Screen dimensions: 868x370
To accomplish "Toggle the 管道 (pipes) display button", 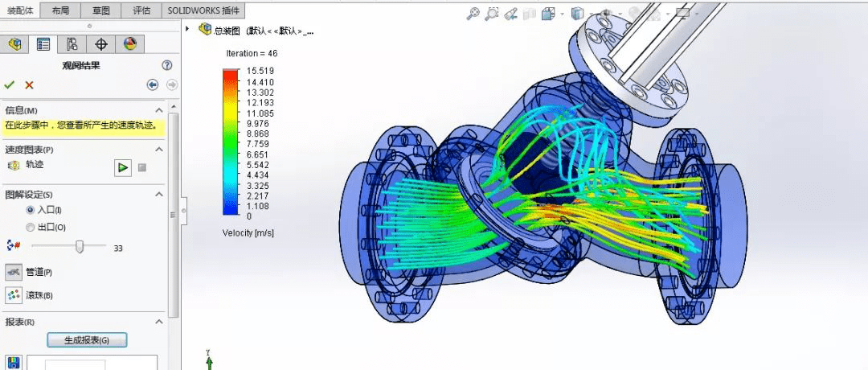I will (14, 272).
